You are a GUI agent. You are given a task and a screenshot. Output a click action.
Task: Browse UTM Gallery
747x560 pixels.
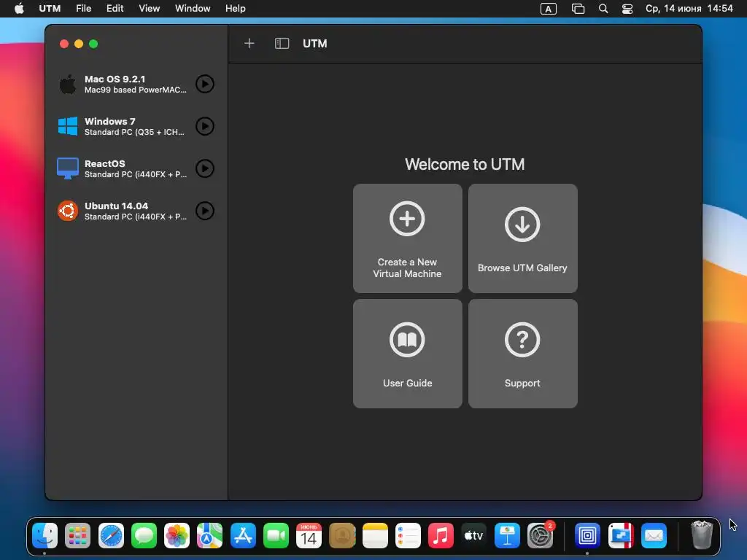(x=522, y=238)
